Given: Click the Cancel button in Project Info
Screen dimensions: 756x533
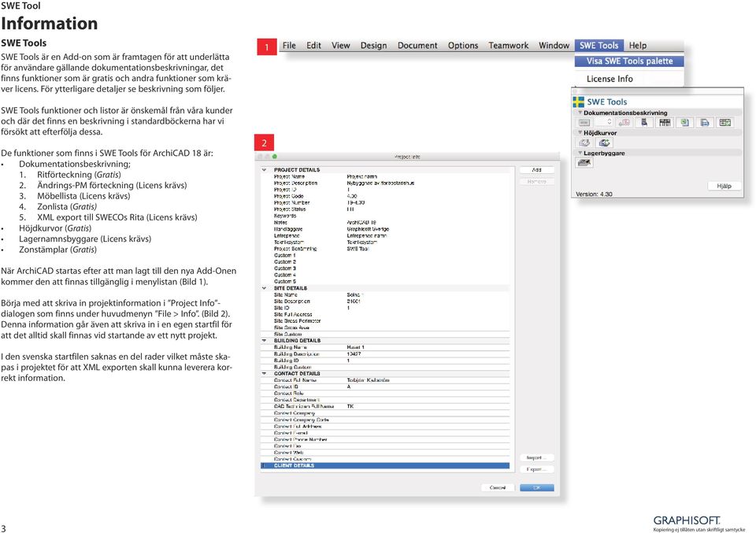Looking at the screenshot, I should pos(498,487).
